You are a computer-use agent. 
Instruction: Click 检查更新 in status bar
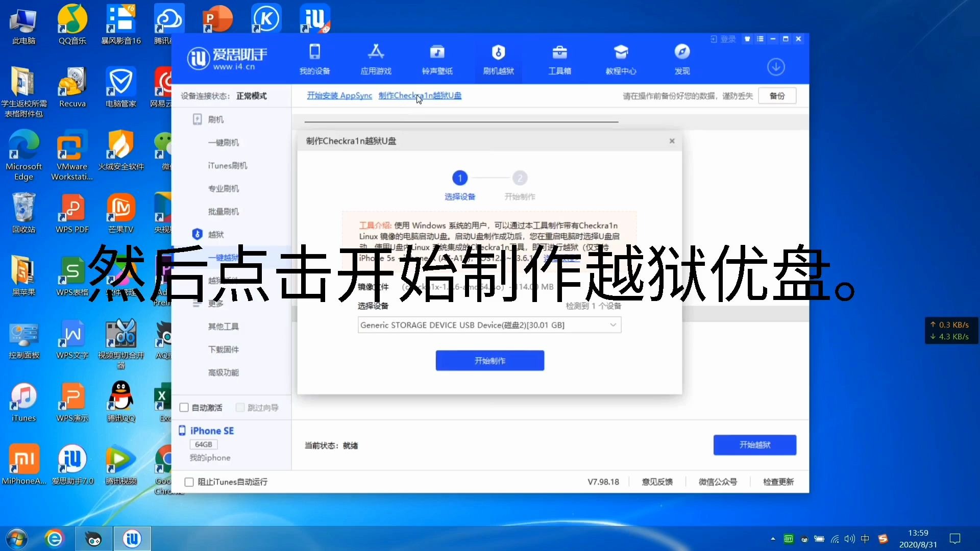(x=778, y=482)
